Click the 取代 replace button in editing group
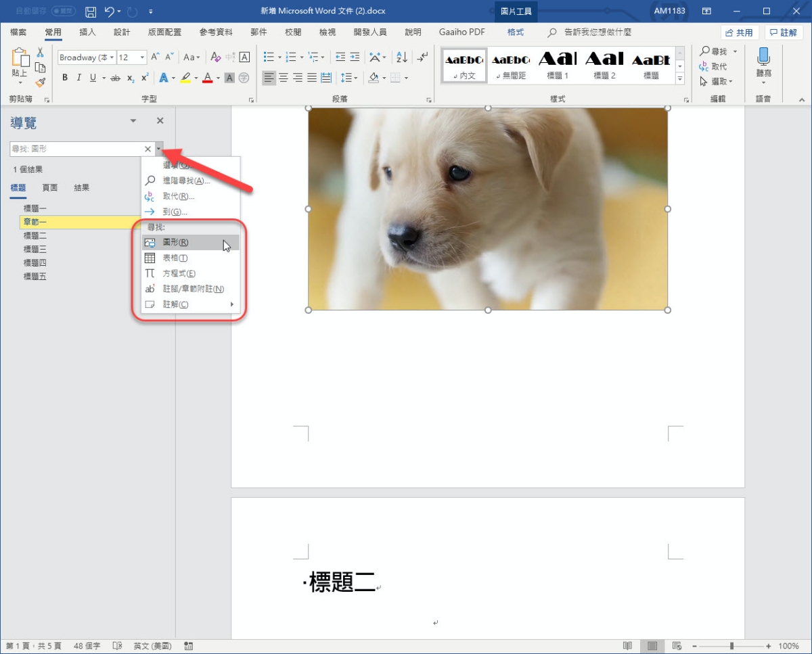812x654 pixels. 713,66
